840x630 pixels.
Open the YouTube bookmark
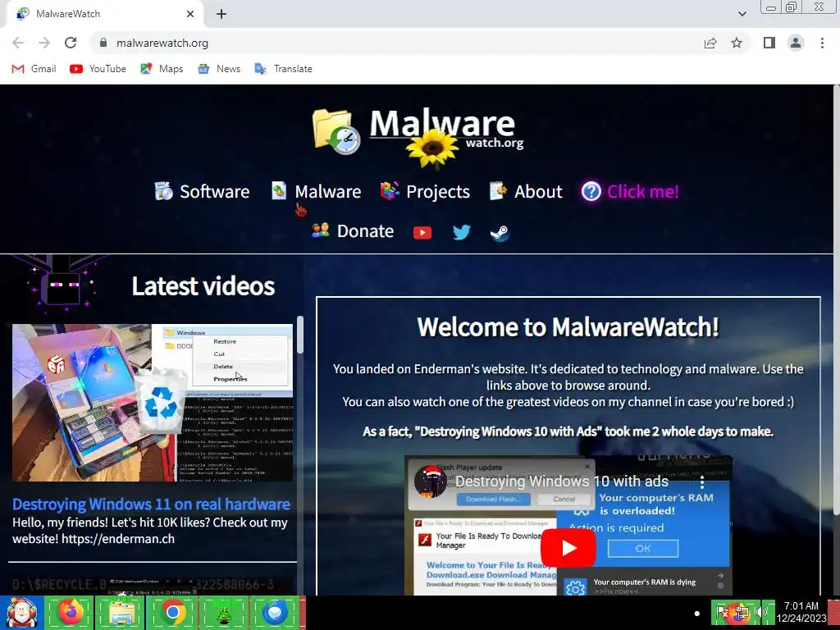pos(98,69)
